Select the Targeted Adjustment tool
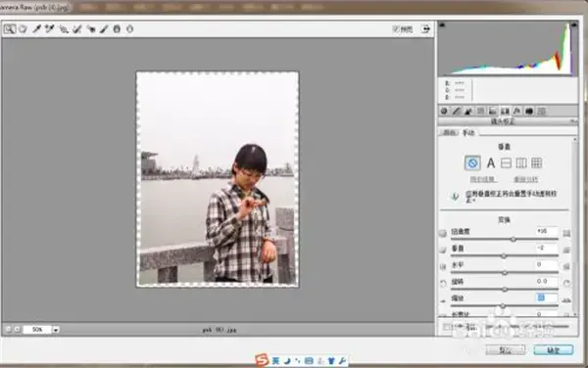The height and width of the screenshot is (368, 588). coord(64,28)
